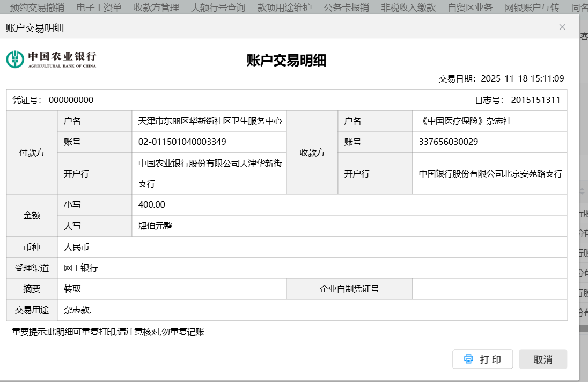The width and height of the screenshot is (588, 382).
Task: Click the payee account number 337656030029
Action: pos(449,142)
